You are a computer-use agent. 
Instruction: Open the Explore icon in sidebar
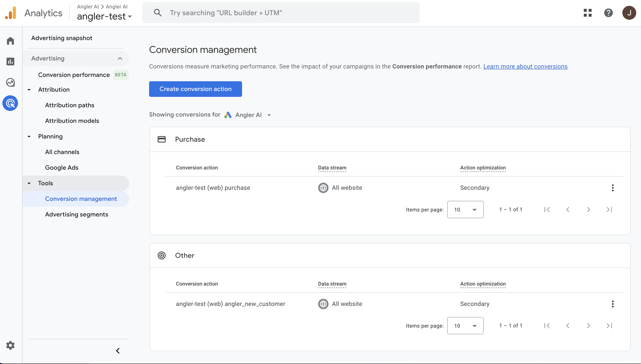(10, 82)
